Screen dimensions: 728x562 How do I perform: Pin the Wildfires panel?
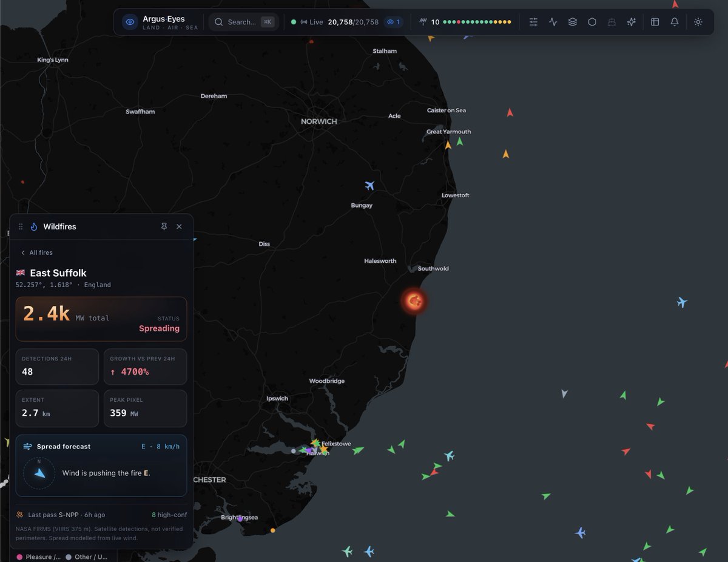tap(164, 226)
